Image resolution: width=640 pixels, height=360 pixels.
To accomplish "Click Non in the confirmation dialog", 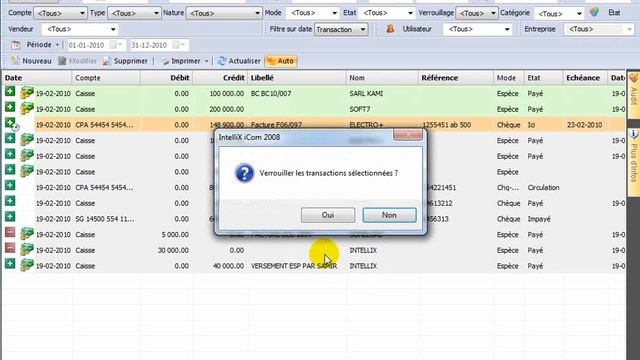I will (x=389, y=215).
